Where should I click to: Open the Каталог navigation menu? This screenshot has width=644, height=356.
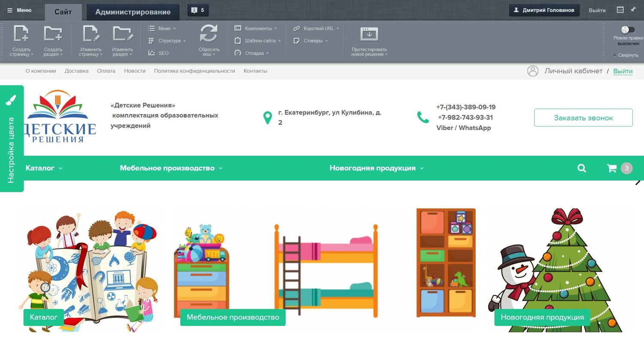[44, 168]
